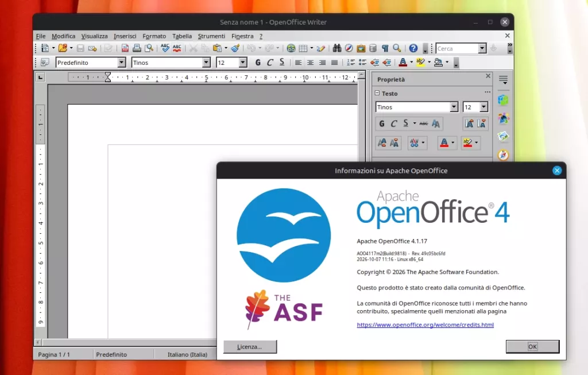Click the New document icon
The image size is (588, 375).
pyautogui.click(x=45, y=48)
